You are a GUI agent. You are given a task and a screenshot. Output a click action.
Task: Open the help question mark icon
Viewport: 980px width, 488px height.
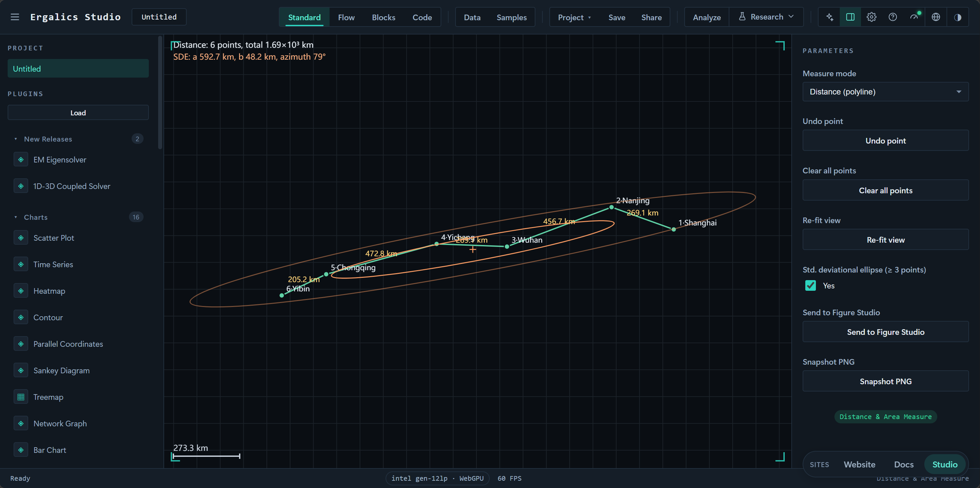[x=893, y=17]
